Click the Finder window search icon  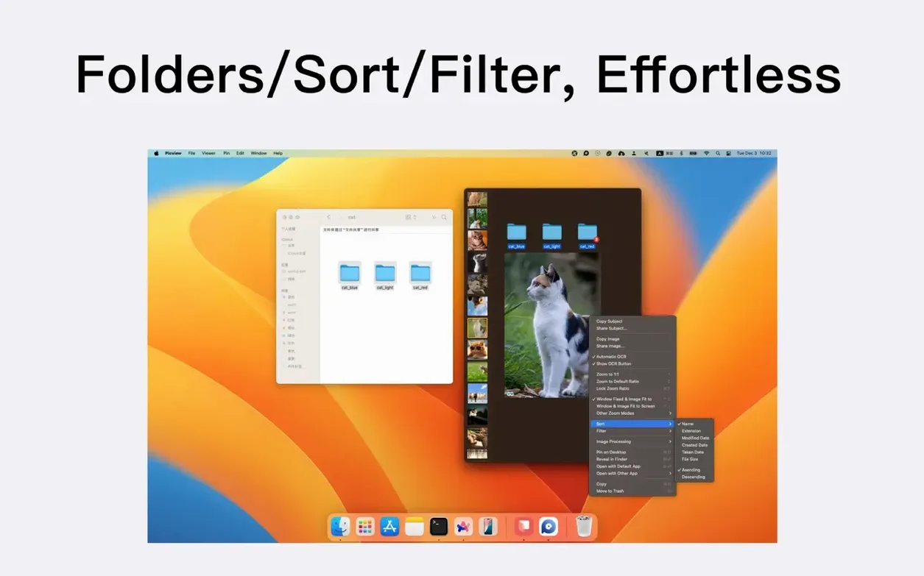pos(444,218)
